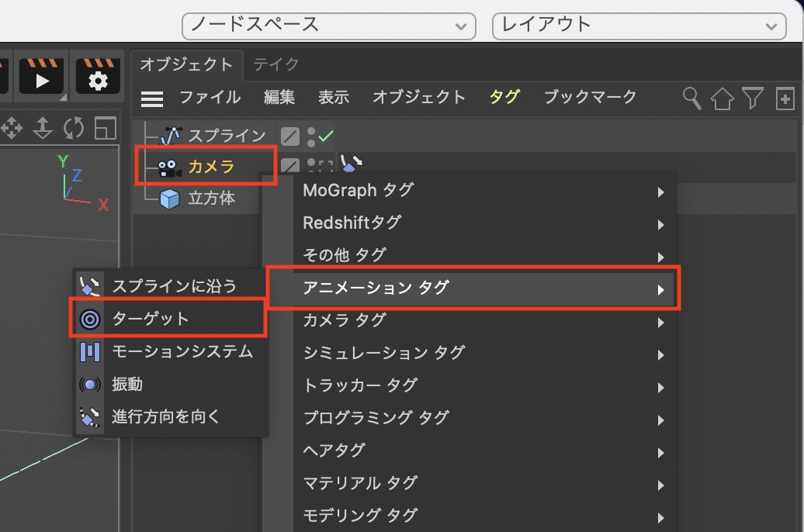Open the filter funnel icon
This screenshot has width=804, height=532.
(x=752, y=98)
